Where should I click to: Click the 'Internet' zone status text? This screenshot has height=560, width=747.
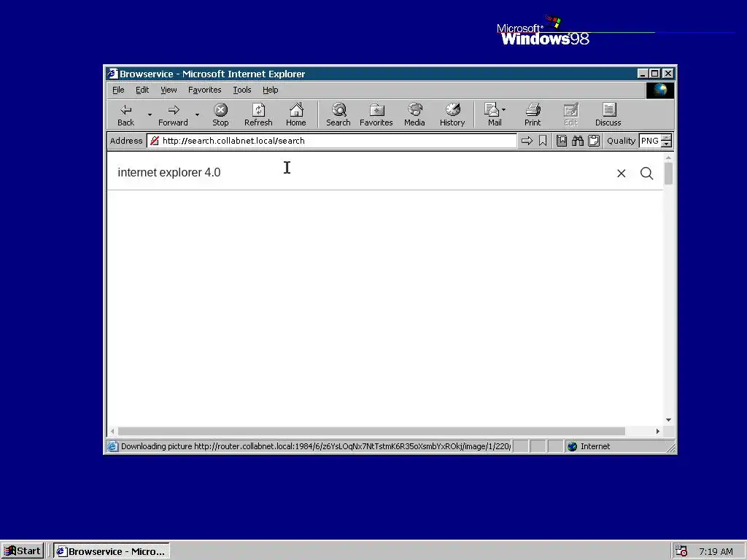[595, 447]
